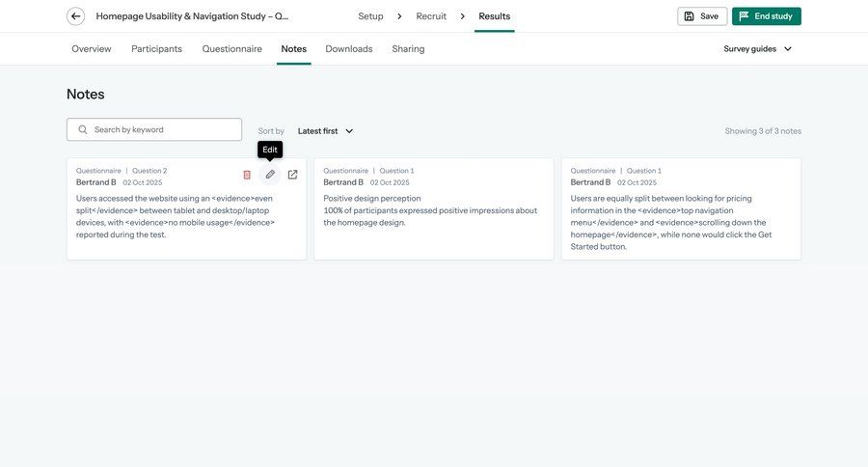This screenshot has height=467, width=868.
Task: Open the Latest first sort dropdown
Action: [x=326, y=131]
